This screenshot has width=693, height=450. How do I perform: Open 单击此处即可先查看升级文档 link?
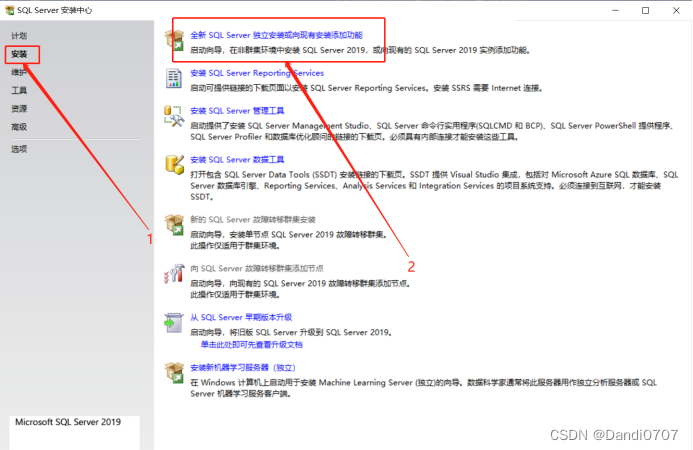click(x=251, y=345)
